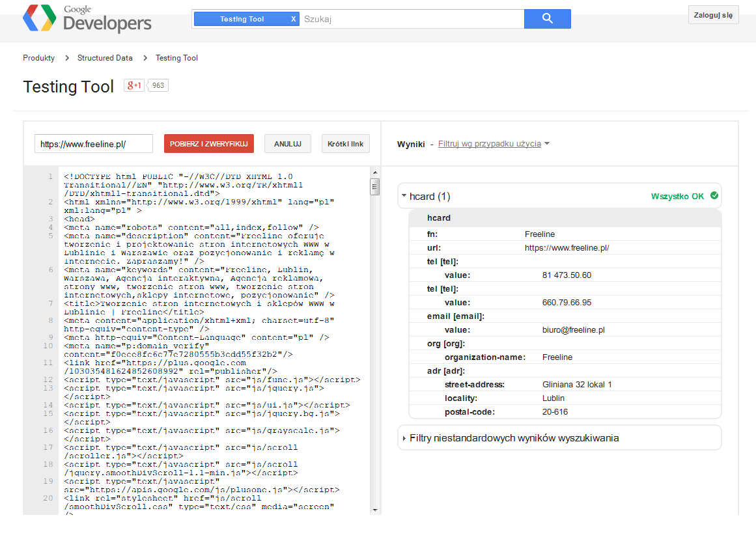This screenshot has width=756, height=539.
Task: Click the hcard table header row
Action: click(565, 218)
